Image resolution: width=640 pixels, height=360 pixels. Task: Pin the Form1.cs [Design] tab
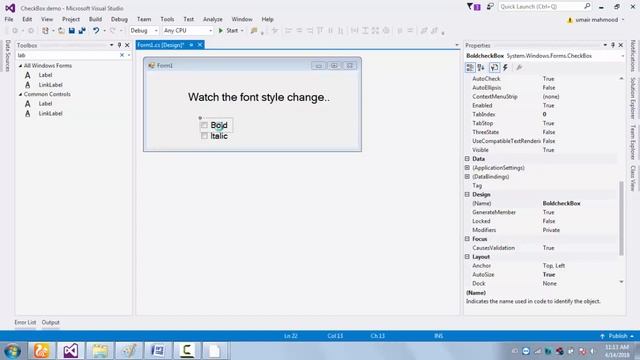click(x=191, y=45)
